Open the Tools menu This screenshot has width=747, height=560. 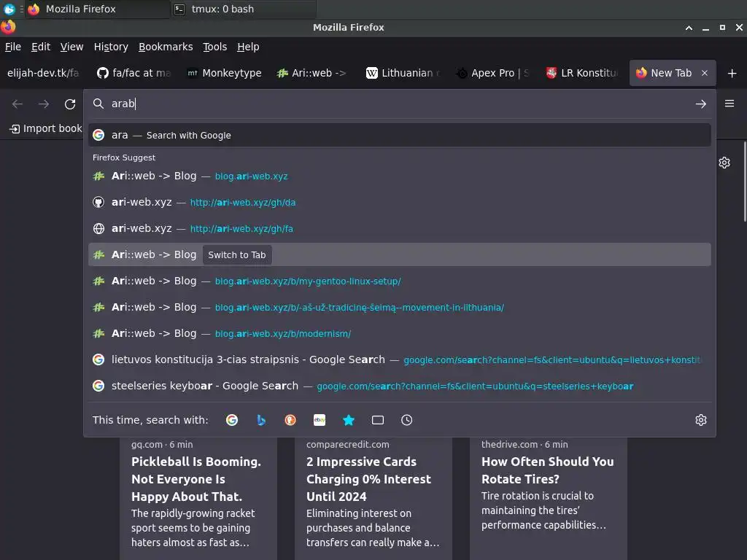click(x=215, y=47)
